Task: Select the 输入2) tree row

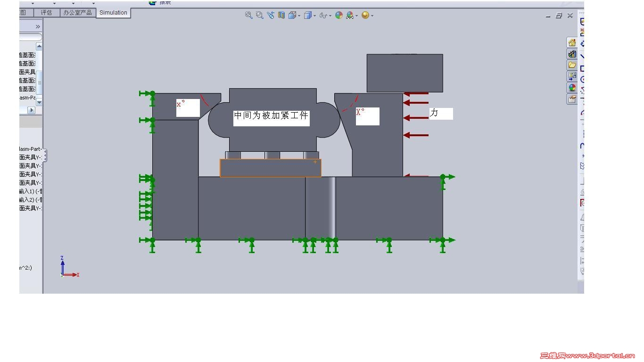Action: tap(31, 200)
